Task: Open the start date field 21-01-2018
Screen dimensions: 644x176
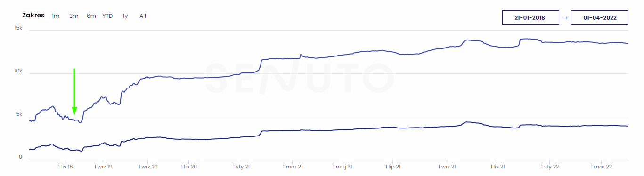Action: coord(530,17)
